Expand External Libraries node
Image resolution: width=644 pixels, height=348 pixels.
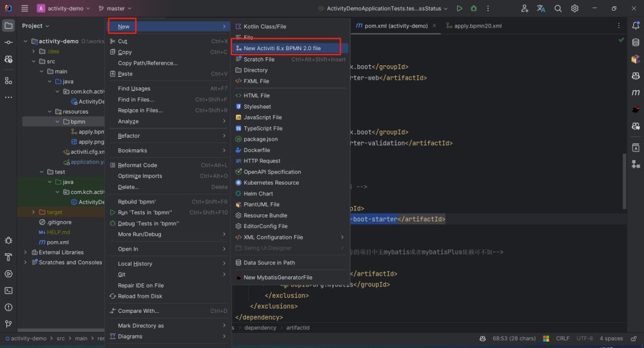coord(25,253)
